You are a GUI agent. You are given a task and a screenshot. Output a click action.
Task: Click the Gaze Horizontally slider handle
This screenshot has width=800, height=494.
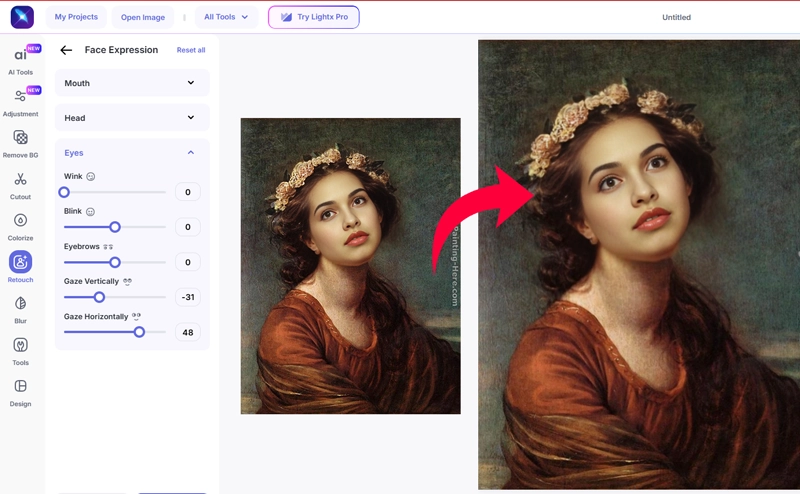[139, 332]
